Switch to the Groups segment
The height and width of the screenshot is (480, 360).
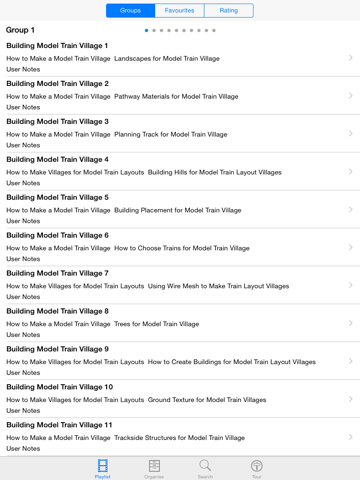tap(130, 10)
